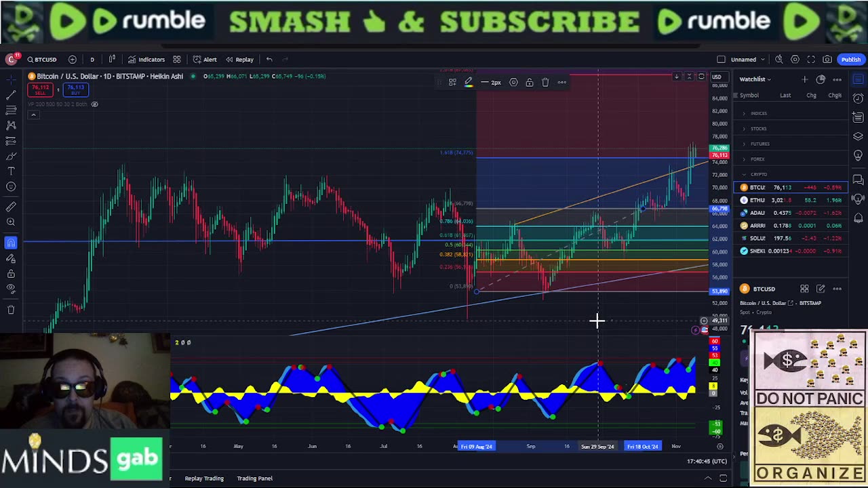The width and height of the screenshot is (868, 488).
Task: Select the crosshair cursor tool
Action: pos(11,79)
